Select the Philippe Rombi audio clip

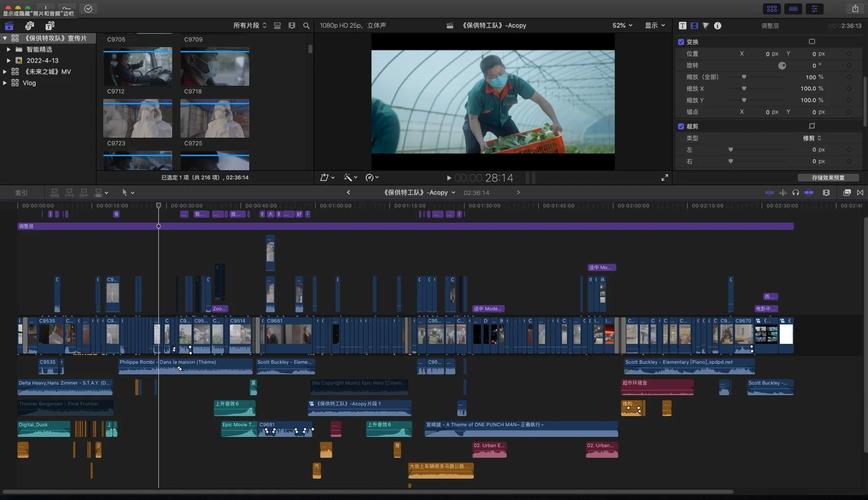(x=185, y=366)
